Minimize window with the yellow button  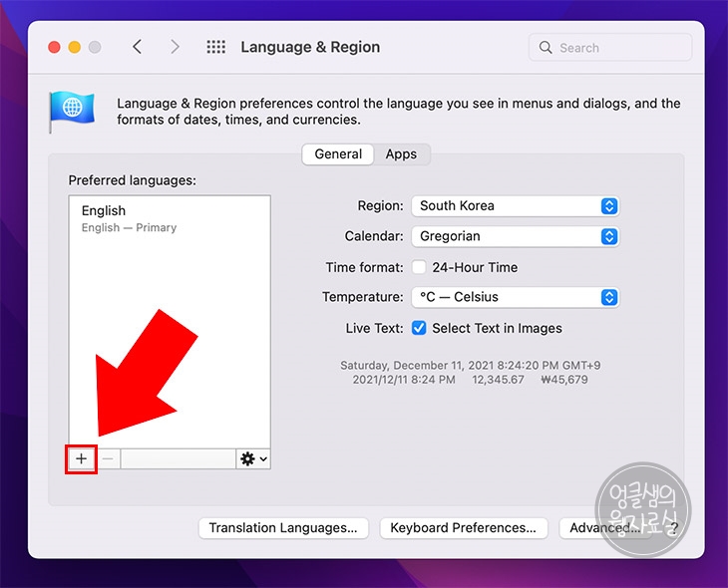pos(74,47)
